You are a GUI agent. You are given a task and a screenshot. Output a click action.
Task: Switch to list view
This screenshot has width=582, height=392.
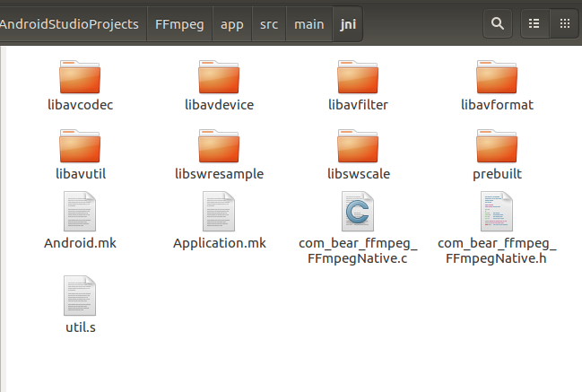pos(534,23)
